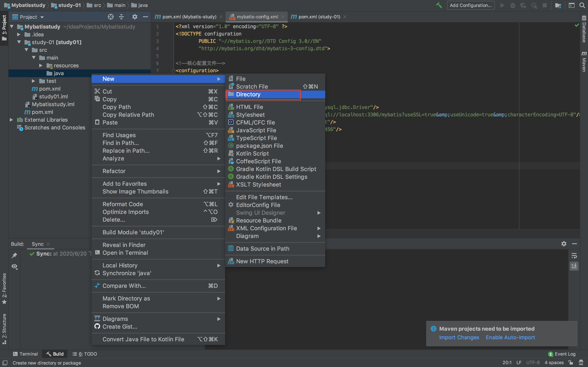Expand the resources folder

tap(41, 66)
